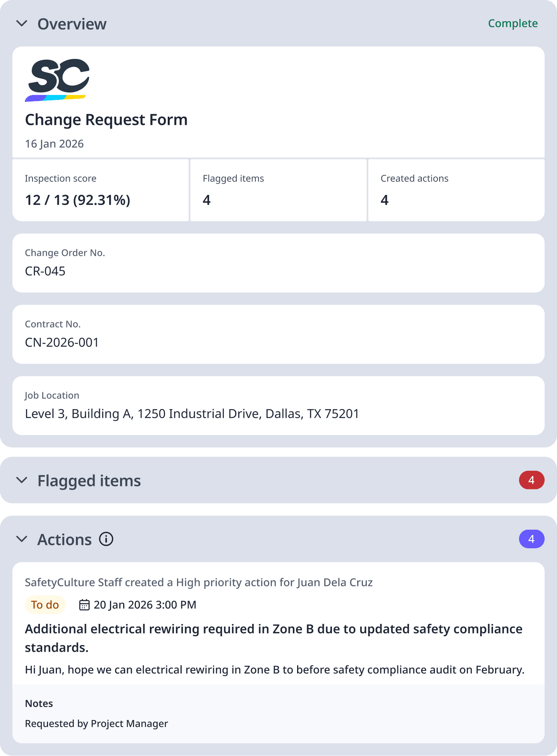Click the 20 Jan 2026 due date
Image resolution: width=557 pixels, height=756 pixels.
(144, 604)
